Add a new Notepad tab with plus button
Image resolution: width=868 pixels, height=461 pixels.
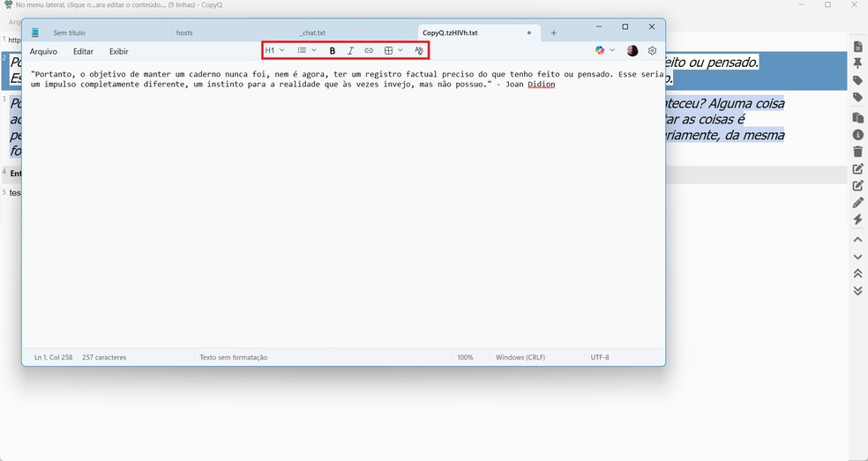tap(554, 33)
